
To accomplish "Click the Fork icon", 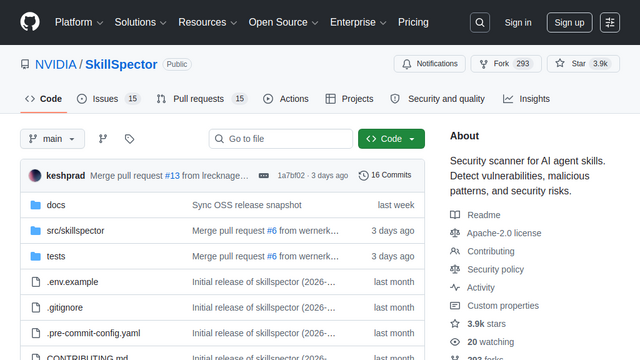I will [x=484, y=64].
